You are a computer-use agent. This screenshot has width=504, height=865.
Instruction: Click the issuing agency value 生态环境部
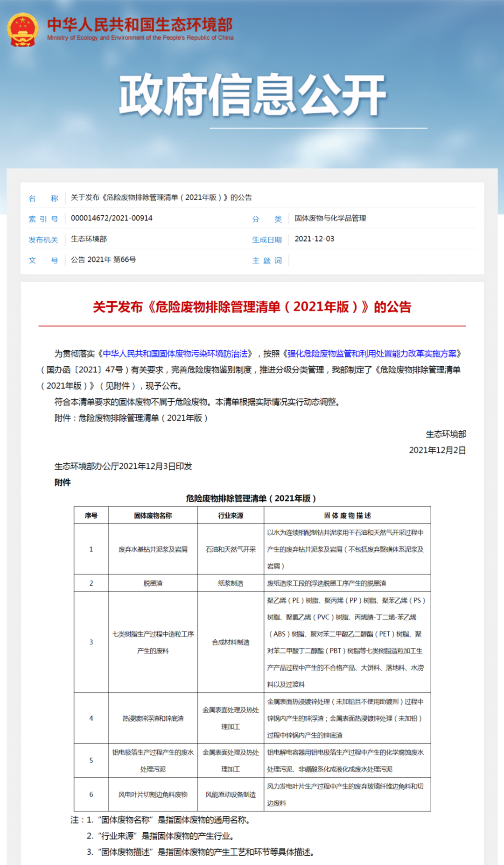point(89,239)
